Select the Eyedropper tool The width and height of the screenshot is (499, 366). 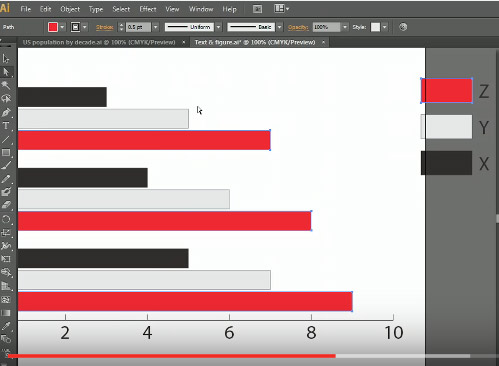click(x=6, y=326)
